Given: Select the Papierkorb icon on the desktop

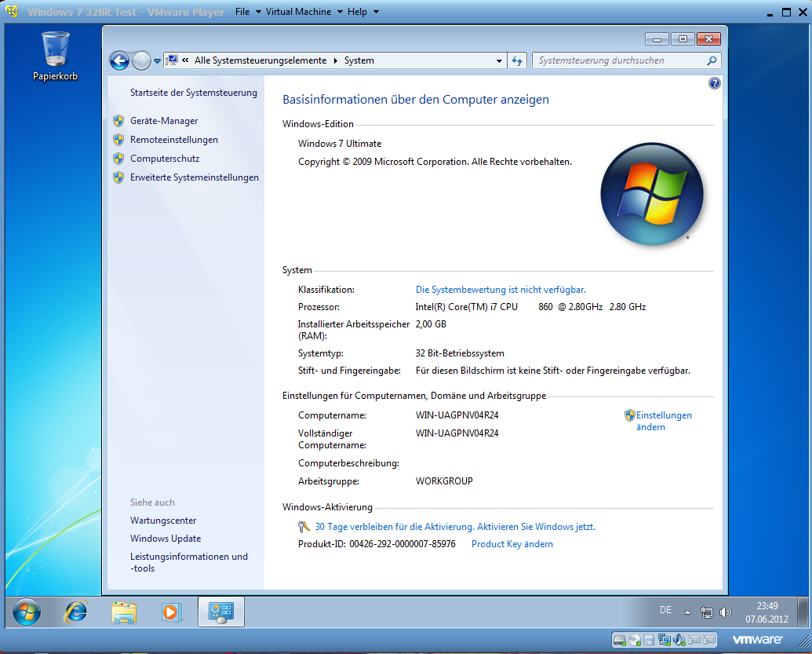Looking at the screenshot, I should tap(55, 56).
